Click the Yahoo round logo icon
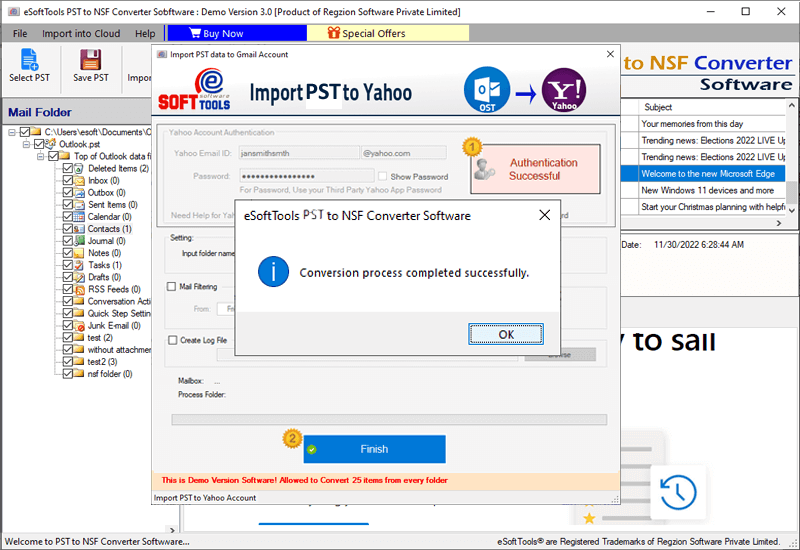This screenshot has width=800, height=550. pyautogui.click(x=564, y=90)
